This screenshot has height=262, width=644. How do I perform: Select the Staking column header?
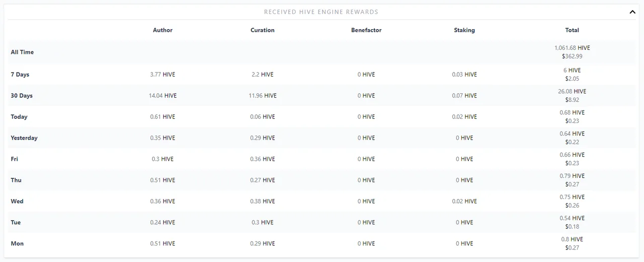pyautogui.click(x=464, y=30)
